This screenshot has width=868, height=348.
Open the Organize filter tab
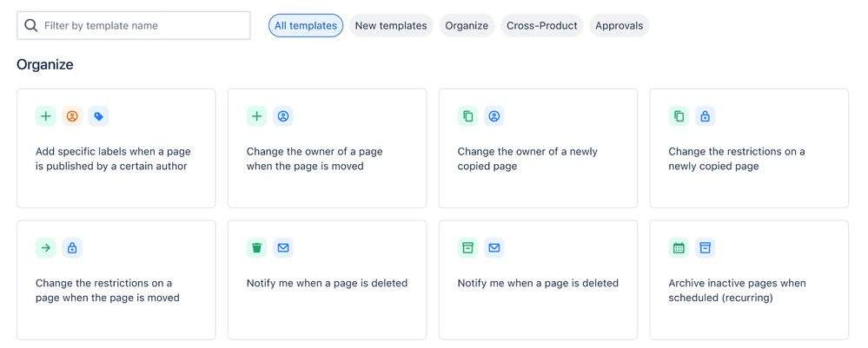point(467,25)
